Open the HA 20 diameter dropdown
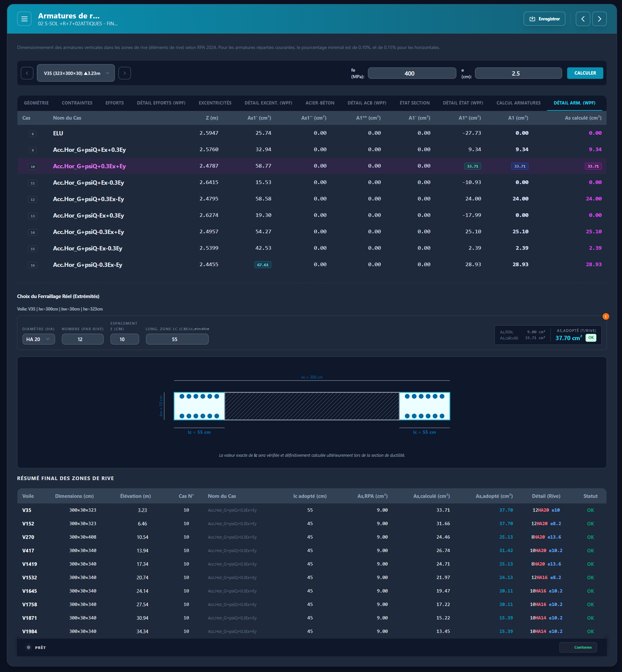The height and width of the screenshot is (672, 622). 38,339
